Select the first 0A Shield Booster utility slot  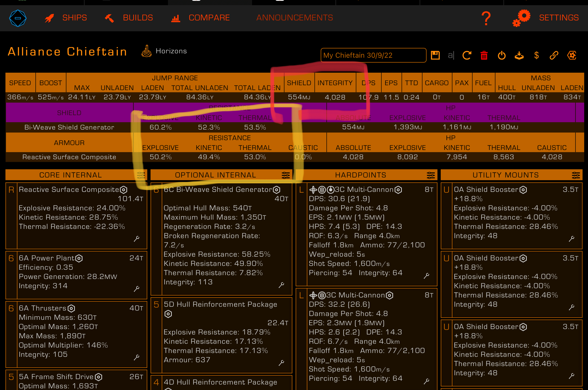click(x=512, y=216)
